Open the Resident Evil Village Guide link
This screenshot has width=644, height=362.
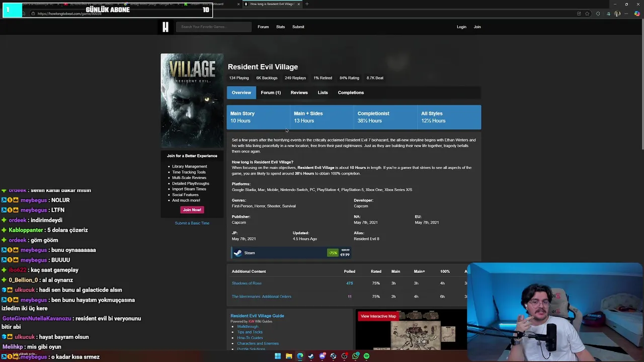click(x=257, y=316)
